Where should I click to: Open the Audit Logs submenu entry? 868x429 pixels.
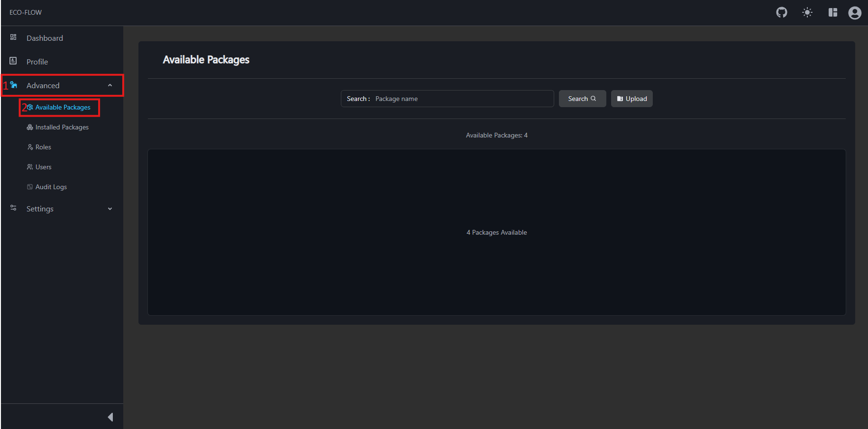(51, 187)
